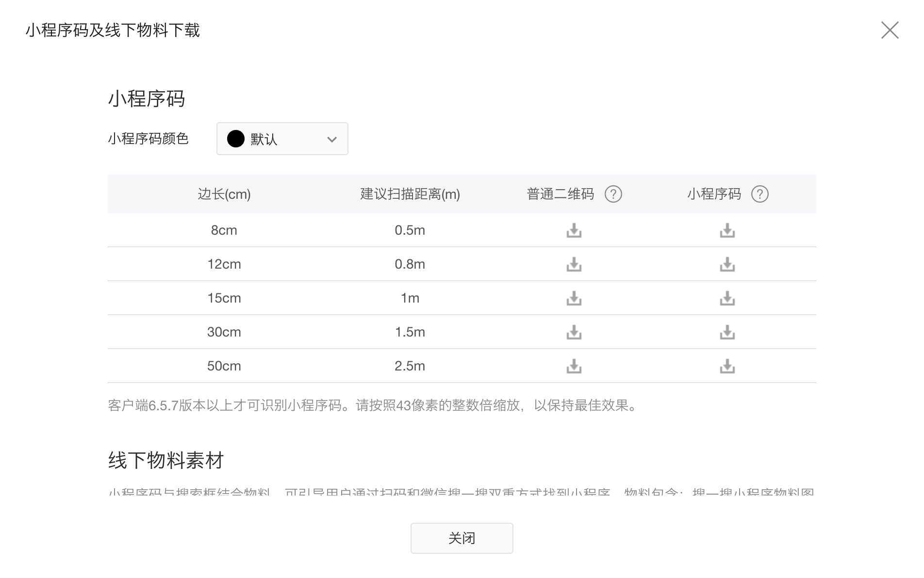924x578 pixels.
Task: Download the normal QR code for the 50cm row
Action: coord(574,366)
